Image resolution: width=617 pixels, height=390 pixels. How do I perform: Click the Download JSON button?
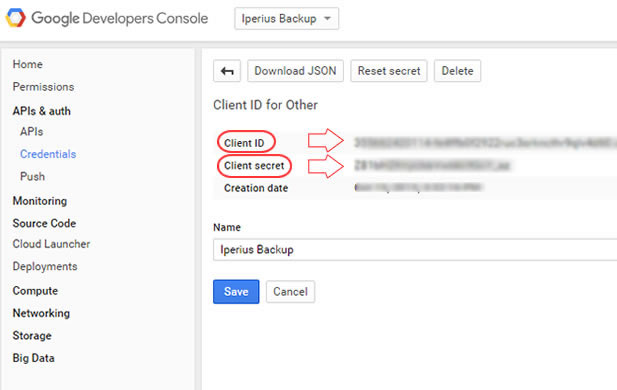point(295,71)
